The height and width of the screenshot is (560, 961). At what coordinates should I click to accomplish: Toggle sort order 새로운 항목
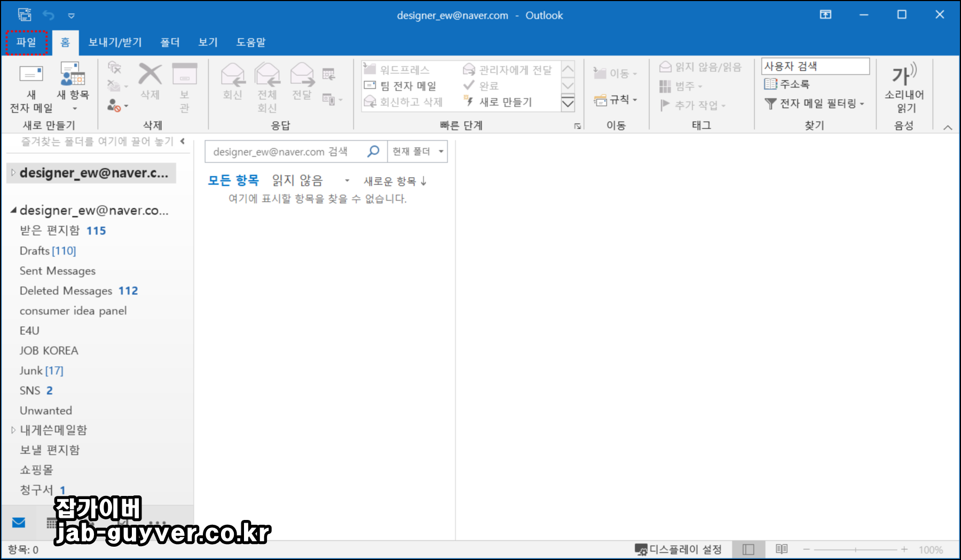(395, 181)
